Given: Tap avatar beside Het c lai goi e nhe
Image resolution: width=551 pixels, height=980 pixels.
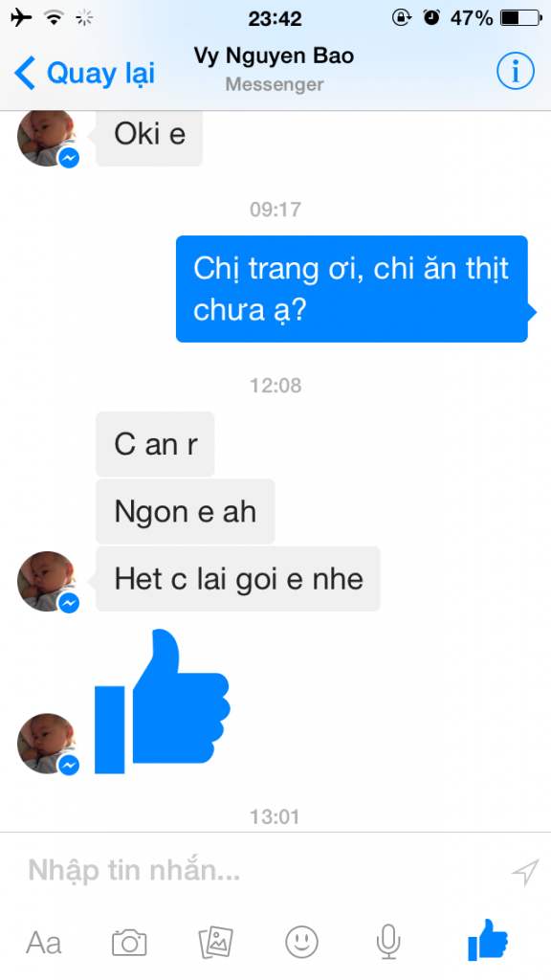Looking at the screenshot, I should (48, 581).
